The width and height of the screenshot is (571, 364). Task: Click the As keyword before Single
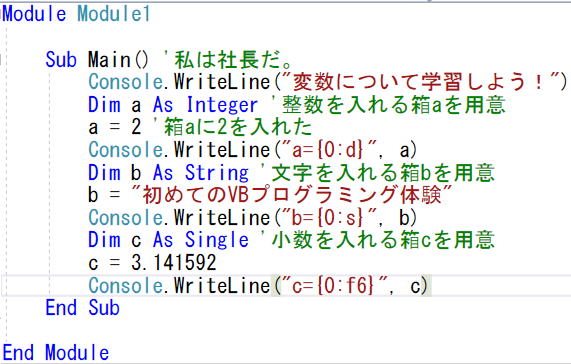(163, 240)
